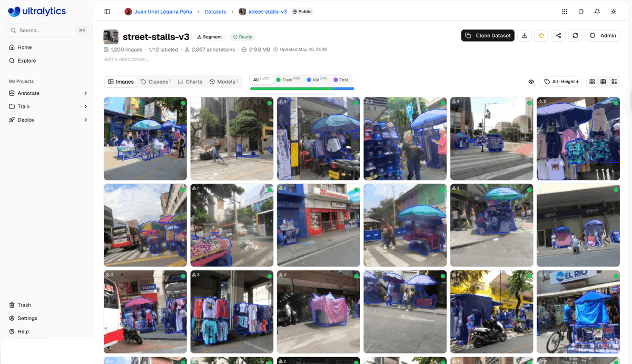Click the refresh icon
The height and width of the screenshot is (364, 632).
point(576,35)
